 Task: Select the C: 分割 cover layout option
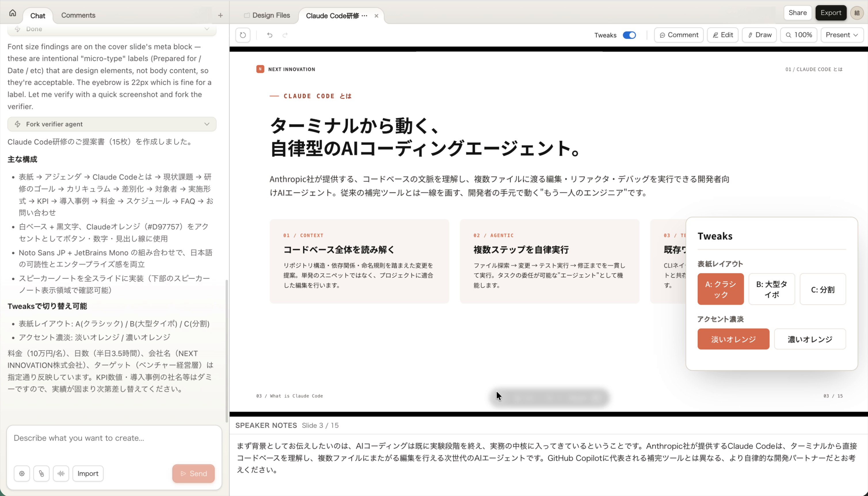click(823, 289)
